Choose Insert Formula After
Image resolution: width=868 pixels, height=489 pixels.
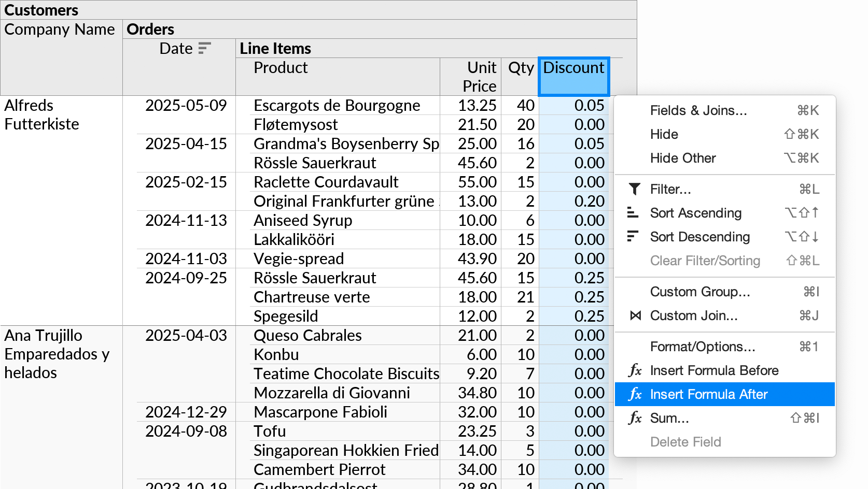(x=708, y=394)
